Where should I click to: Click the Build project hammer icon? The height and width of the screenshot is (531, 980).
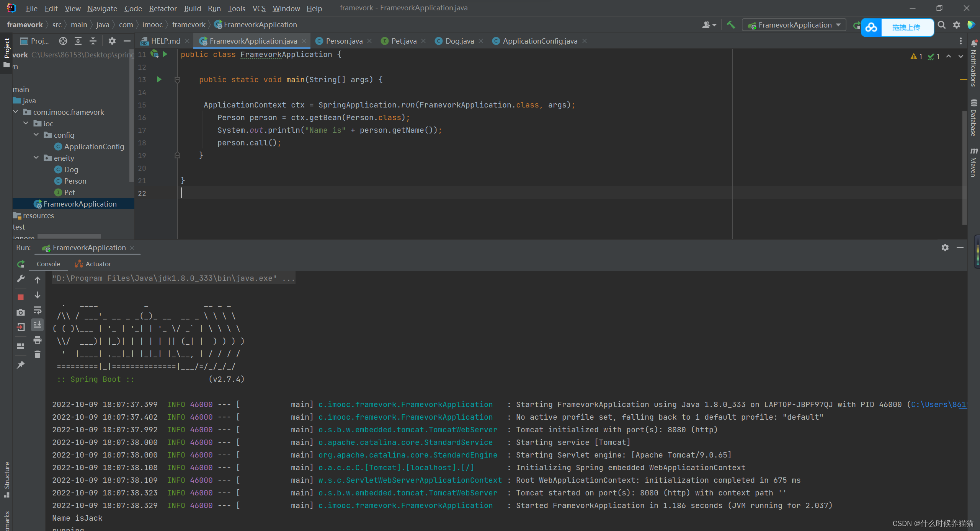(731, 25)
